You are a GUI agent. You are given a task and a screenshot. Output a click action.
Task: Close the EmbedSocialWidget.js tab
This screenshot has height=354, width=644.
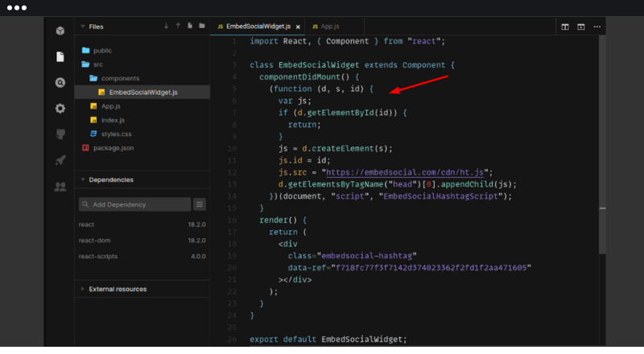[x=298, y=27]
